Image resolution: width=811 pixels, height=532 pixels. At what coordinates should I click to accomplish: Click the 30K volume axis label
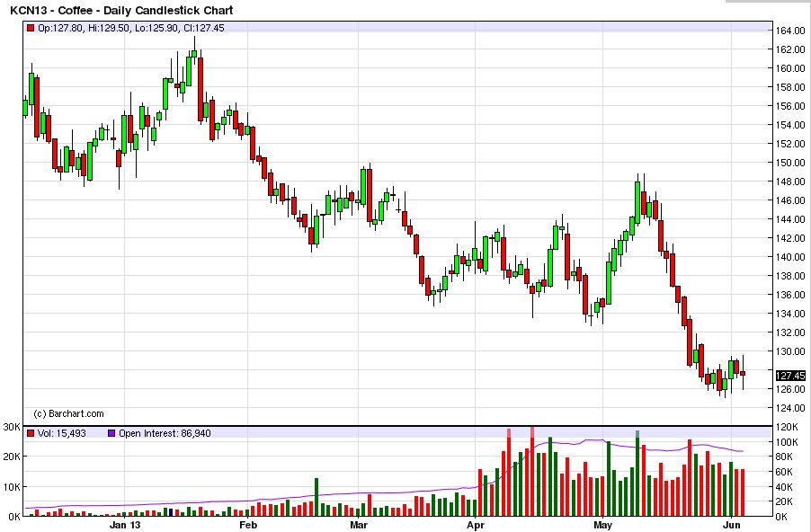12,427
